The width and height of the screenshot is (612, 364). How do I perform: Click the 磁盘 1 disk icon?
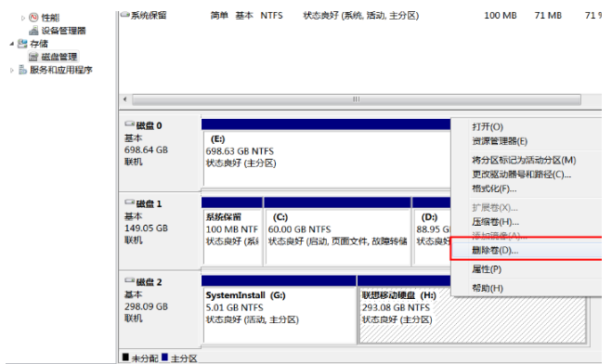pos(130,202)
